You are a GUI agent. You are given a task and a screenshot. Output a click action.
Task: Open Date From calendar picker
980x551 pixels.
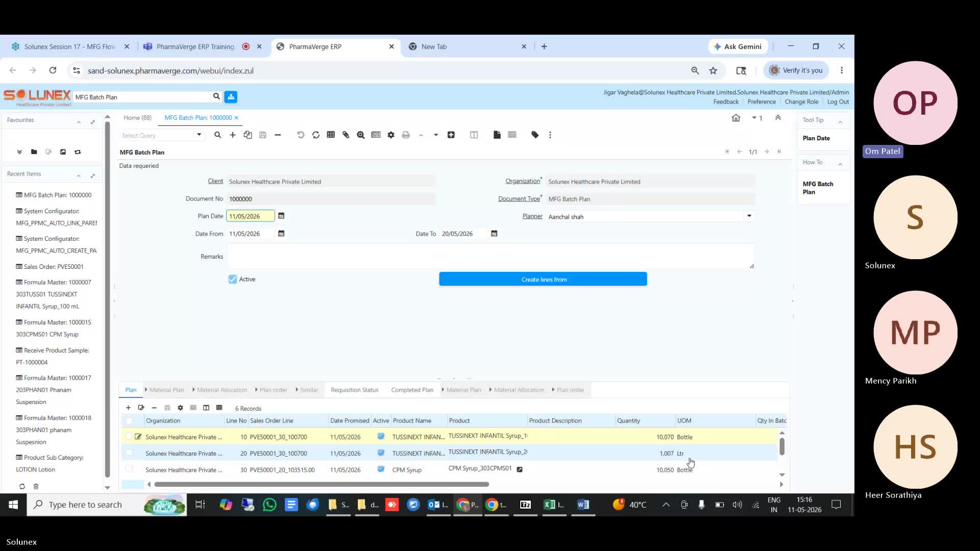281,234
